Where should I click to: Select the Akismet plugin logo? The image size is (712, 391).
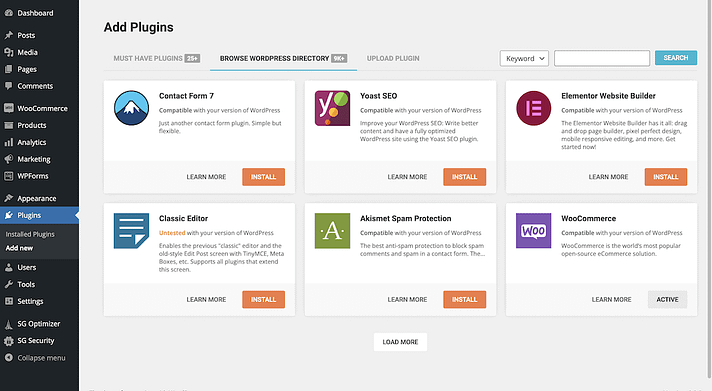pos(332,231)
